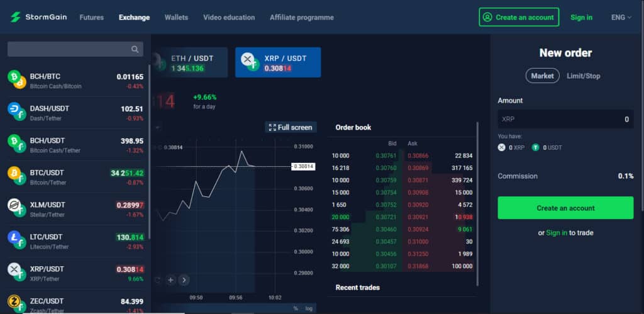This screenshot has width=644, height=314.
Task: Open Video education page
Action: (x=229, y=17)
